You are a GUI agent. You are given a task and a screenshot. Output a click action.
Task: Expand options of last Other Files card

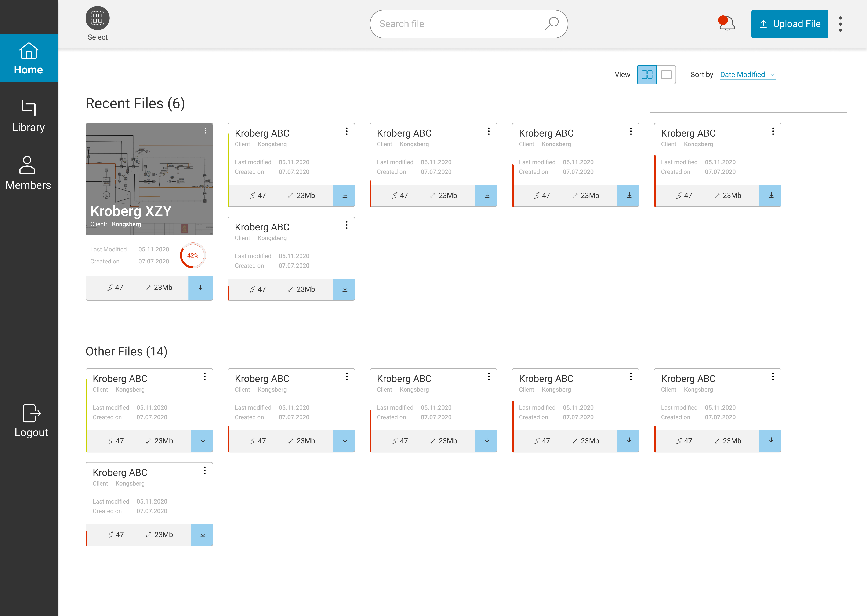tap(205, 471)
